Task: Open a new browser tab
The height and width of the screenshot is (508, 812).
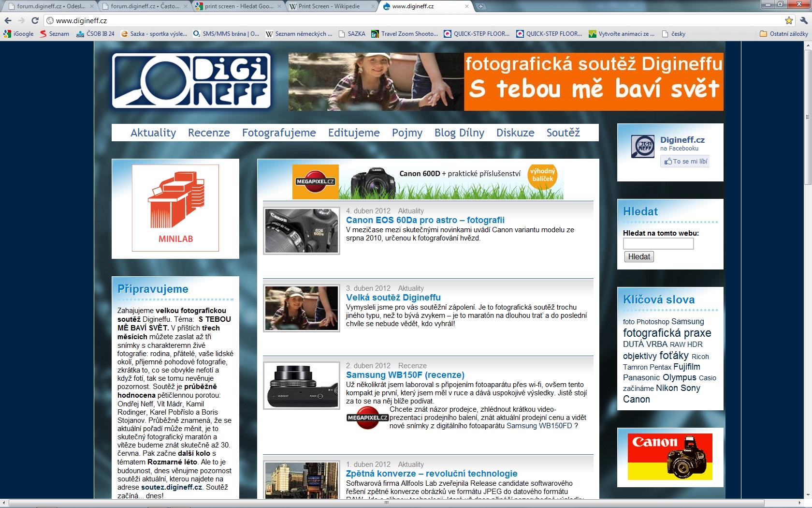Action: [480, 6]
